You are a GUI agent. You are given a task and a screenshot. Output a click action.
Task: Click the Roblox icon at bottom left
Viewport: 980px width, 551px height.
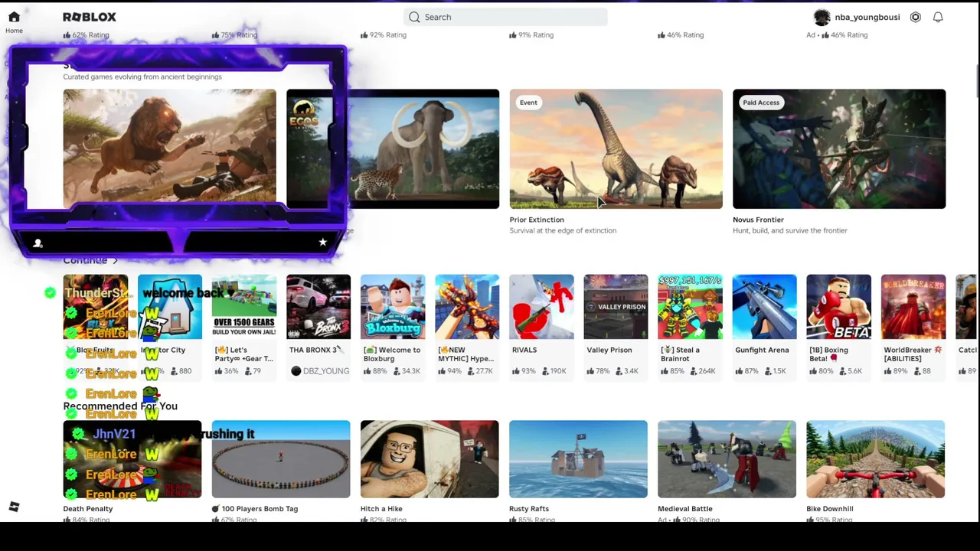(14, 507)
